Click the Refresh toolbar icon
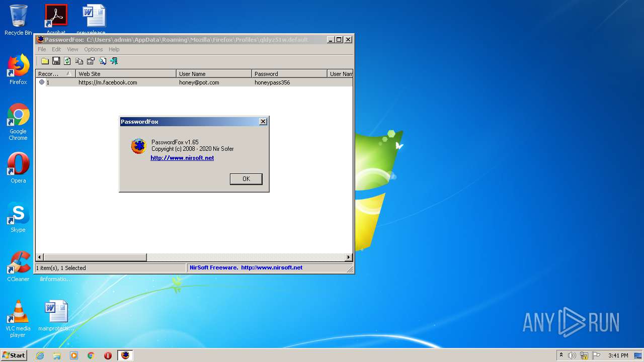This screenshot has width=644, height=362. click(x=67, y=61)
